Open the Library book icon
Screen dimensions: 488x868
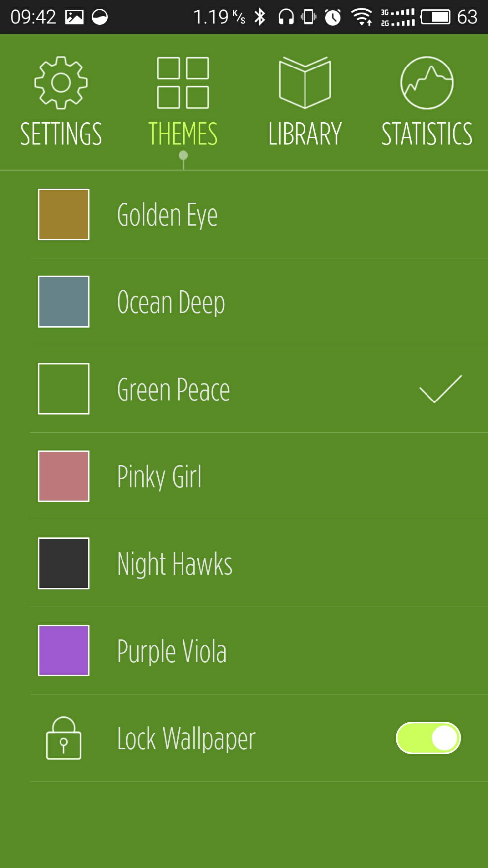(x=305, y=82)
